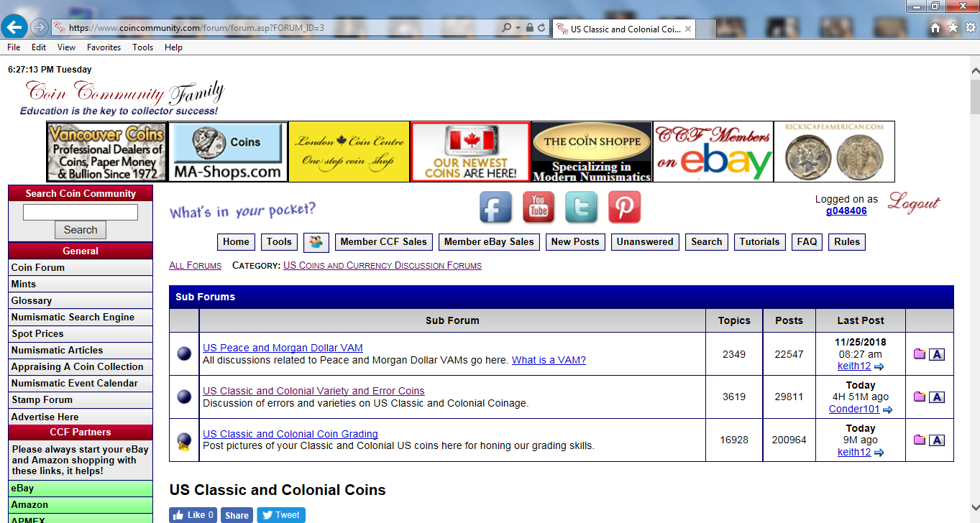Click the 'What is a VAM?' link
980x523 pixels.
pos(549,360)
